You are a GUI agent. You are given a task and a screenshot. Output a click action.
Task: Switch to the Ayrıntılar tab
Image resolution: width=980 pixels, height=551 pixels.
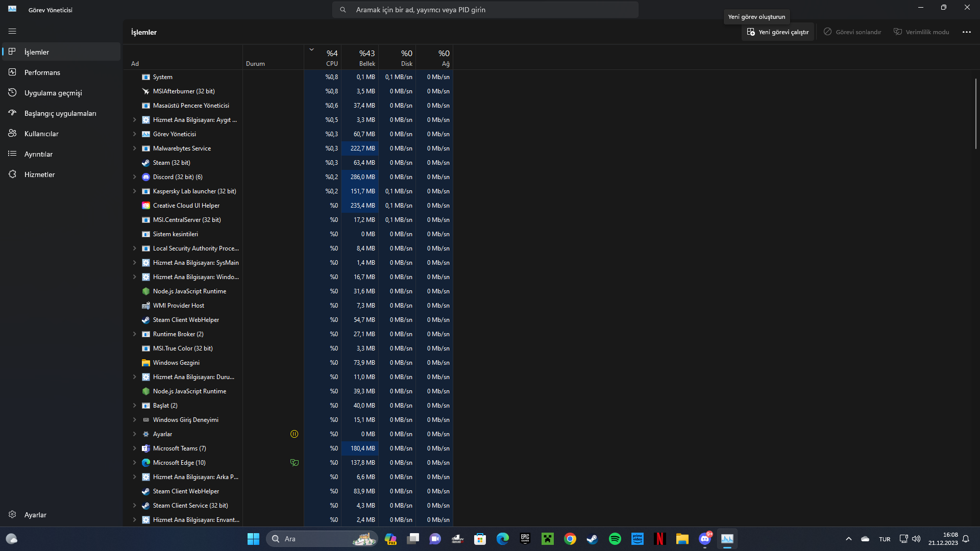(x=38, y=154)
